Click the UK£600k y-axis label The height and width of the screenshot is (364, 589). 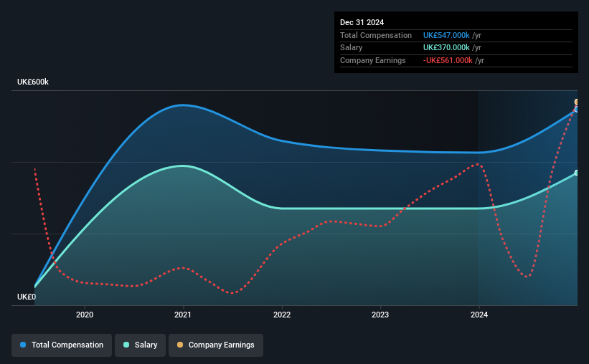[33, 82]
